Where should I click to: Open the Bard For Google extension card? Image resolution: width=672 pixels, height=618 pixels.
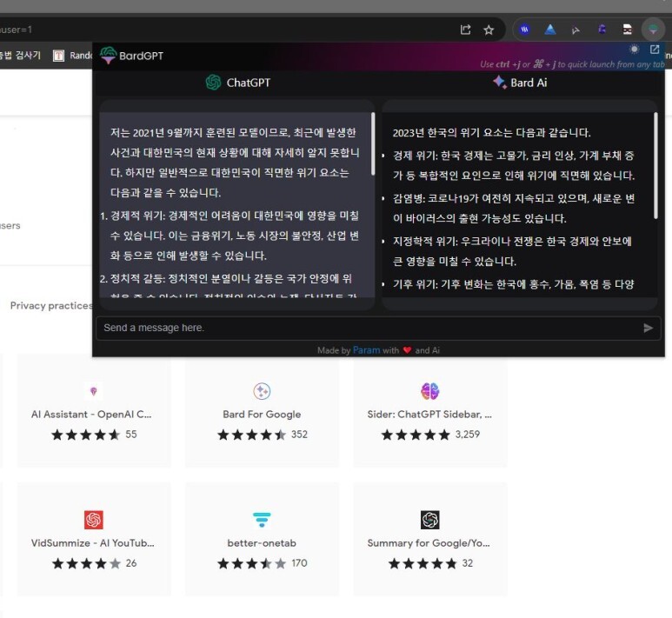(262, 411)
